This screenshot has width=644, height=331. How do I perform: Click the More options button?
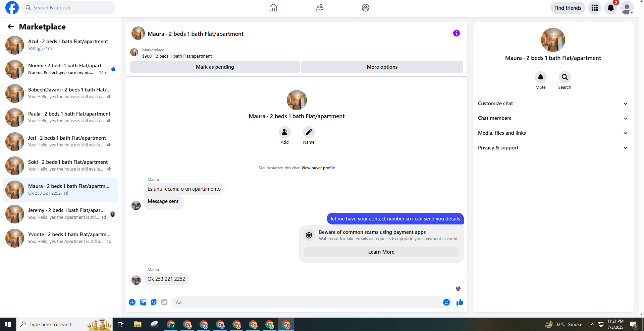382,67
